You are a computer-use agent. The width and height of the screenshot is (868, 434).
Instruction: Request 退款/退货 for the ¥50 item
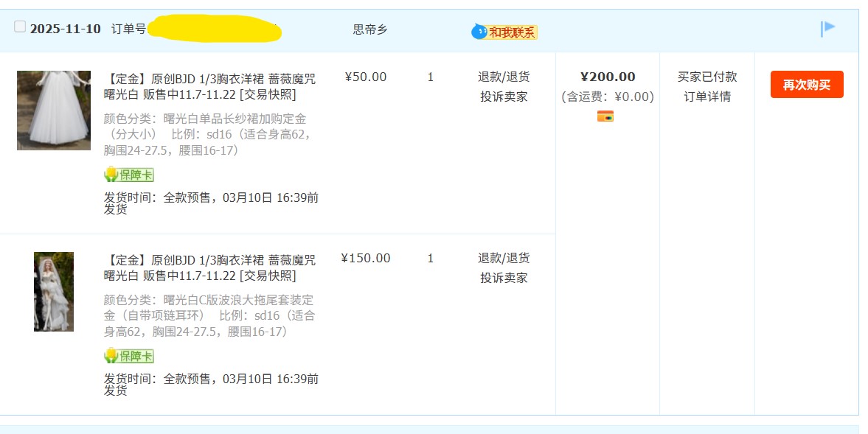click(504, 77)
